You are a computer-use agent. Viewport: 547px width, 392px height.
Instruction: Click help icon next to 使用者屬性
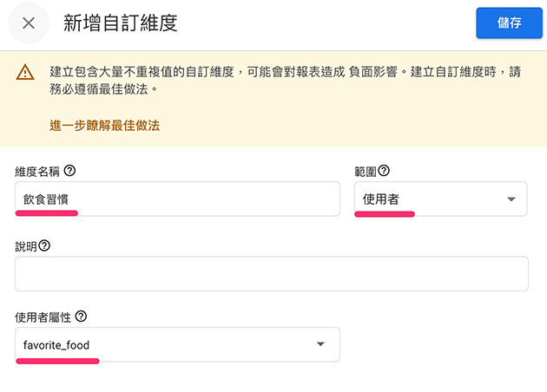[82, 317]
